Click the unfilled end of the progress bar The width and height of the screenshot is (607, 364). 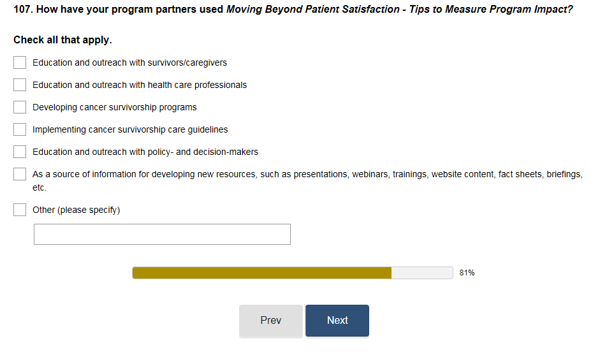coord(422,273)
